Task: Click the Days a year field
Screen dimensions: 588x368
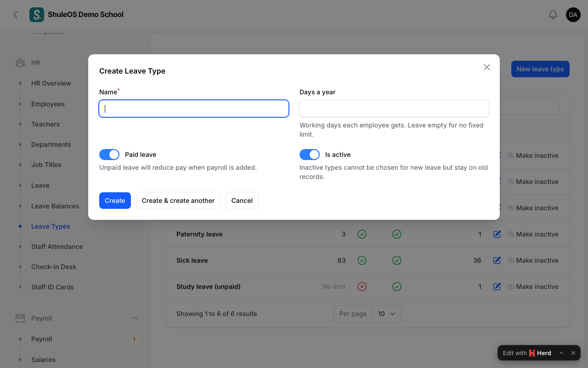Action: click(394, 109)
